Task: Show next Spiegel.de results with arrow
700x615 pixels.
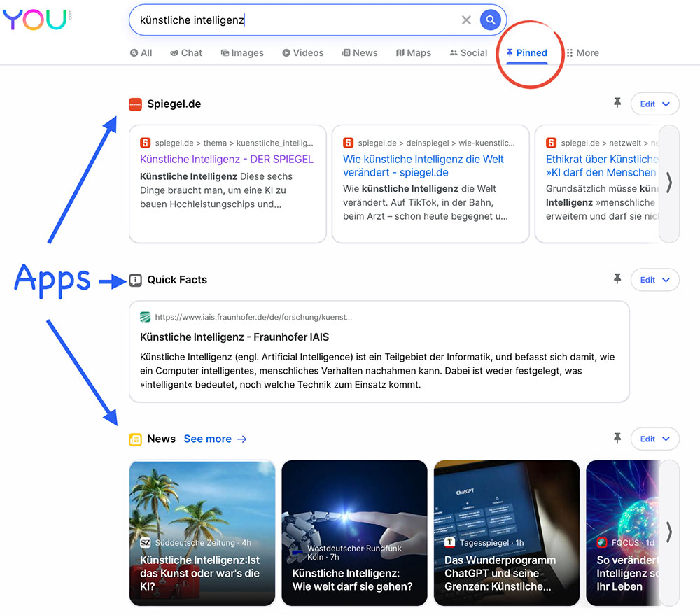Action: [668, 183]
